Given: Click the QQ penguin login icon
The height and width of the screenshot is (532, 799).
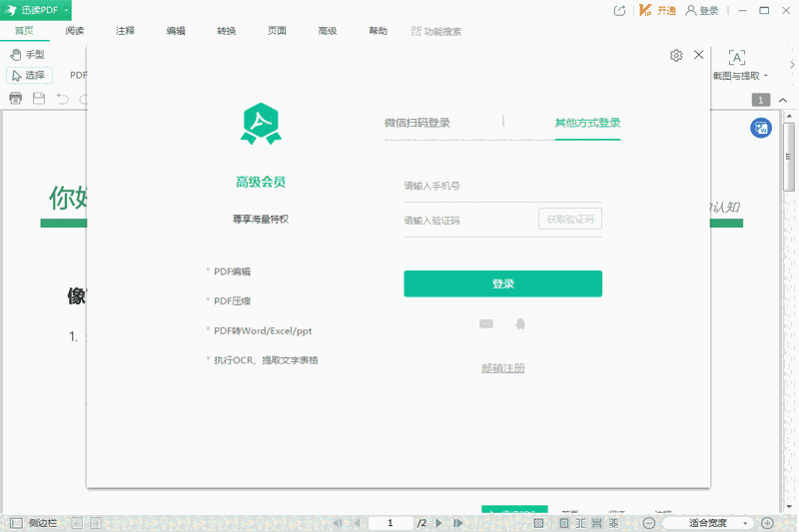Looking at the screenshot, I should point(519,323).
